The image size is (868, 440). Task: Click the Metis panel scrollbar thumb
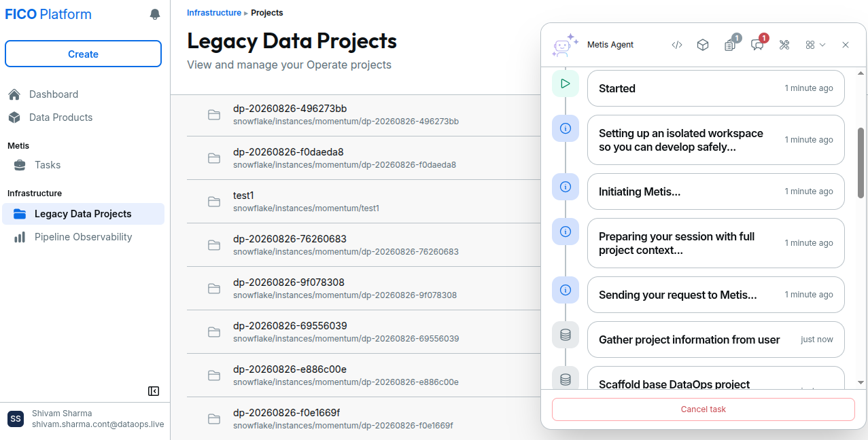click(x=861, y=163)
